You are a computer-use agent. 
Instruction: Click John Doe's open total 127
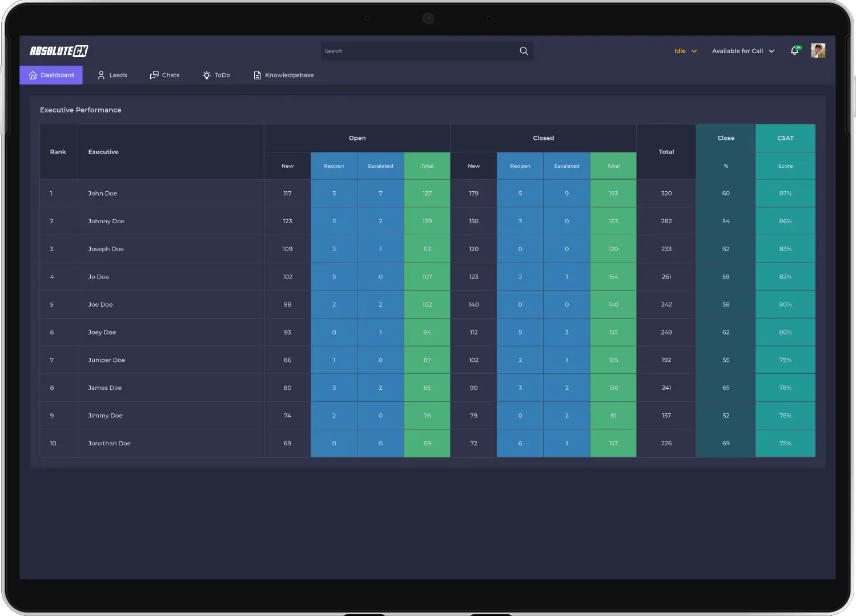pos(427,194)
